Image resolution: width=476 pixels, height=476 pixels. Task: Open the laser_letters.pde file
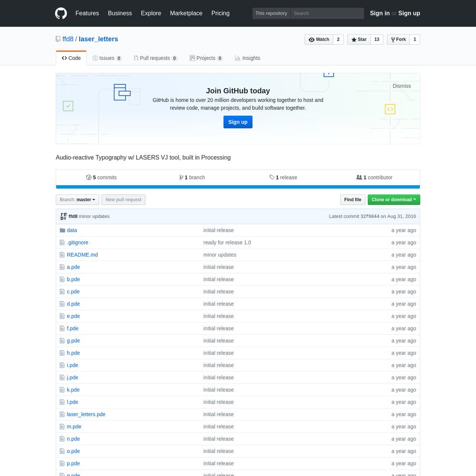coord(86,415)
